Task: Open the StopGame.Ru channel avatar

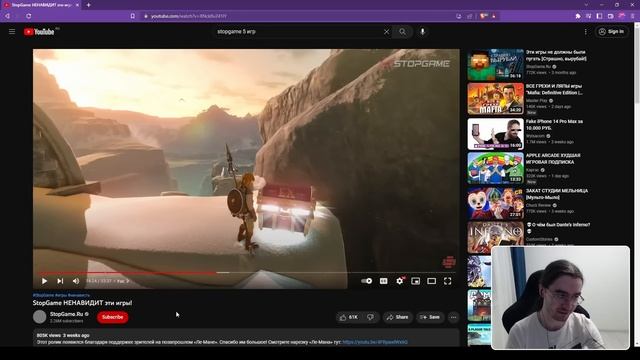Action: point(40,317)
